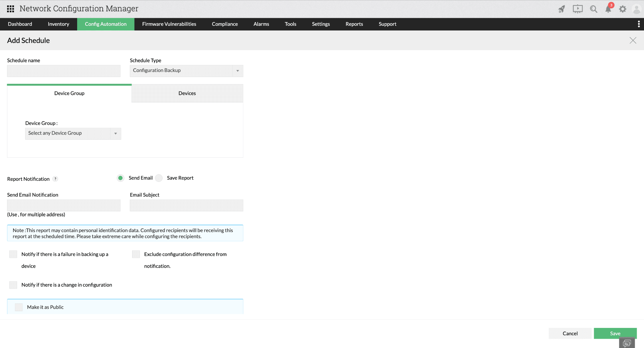This screenshot has width=644, height=348.
Task: Click the search magnifier icon
Action: click(x=594, y=9)
